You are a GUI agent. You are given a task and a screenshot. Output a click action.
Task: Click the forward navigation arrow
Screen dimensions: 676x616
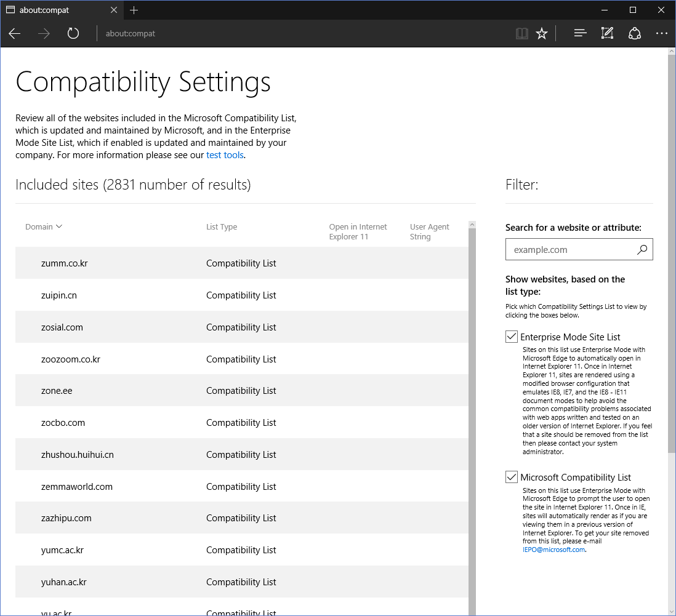coord(44,34)
